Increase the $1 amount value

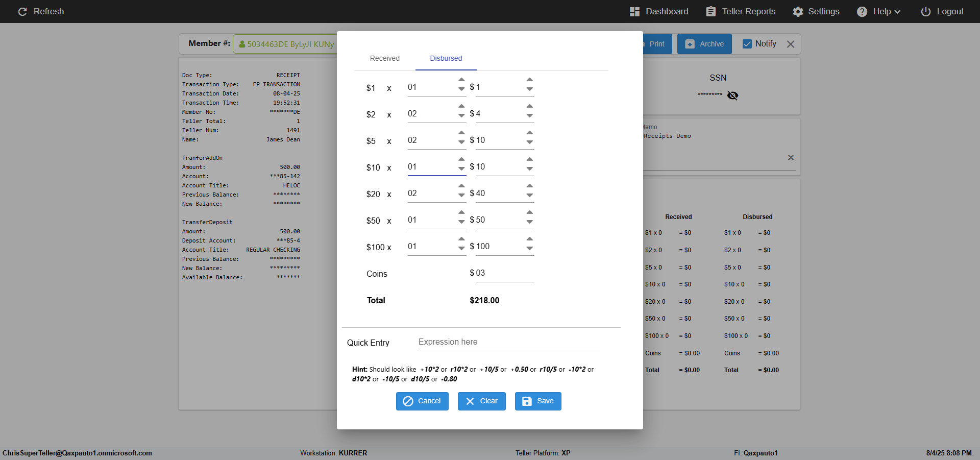pyautogui.click(x=530, y=80)
